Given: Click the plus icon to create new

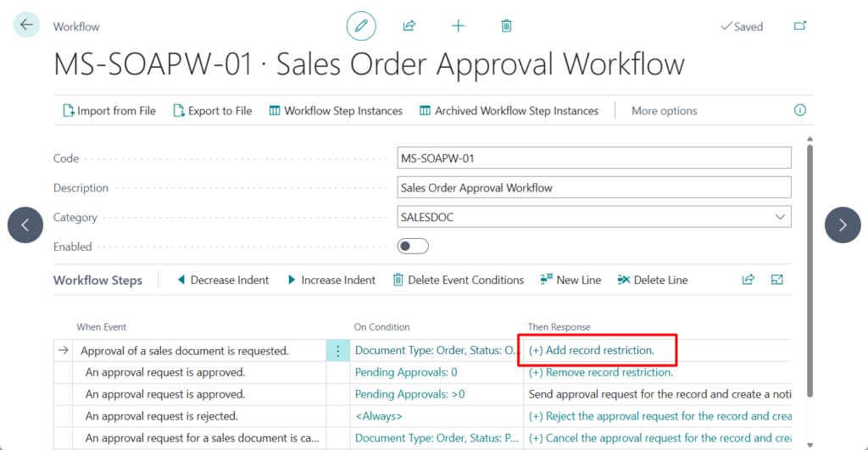Looking at the screenshot, I should [x=458, y=26].
